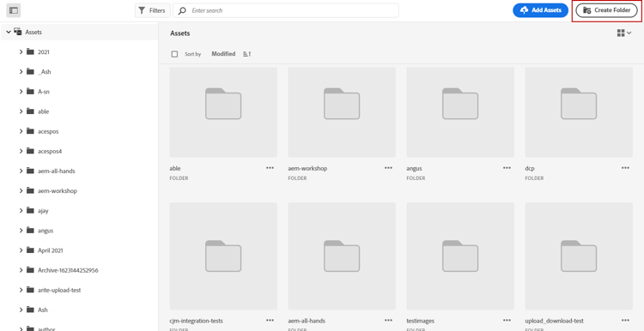
Task: Expand the 2021 folder in tree
Action: pyautogui.click(x=21, y=51)
